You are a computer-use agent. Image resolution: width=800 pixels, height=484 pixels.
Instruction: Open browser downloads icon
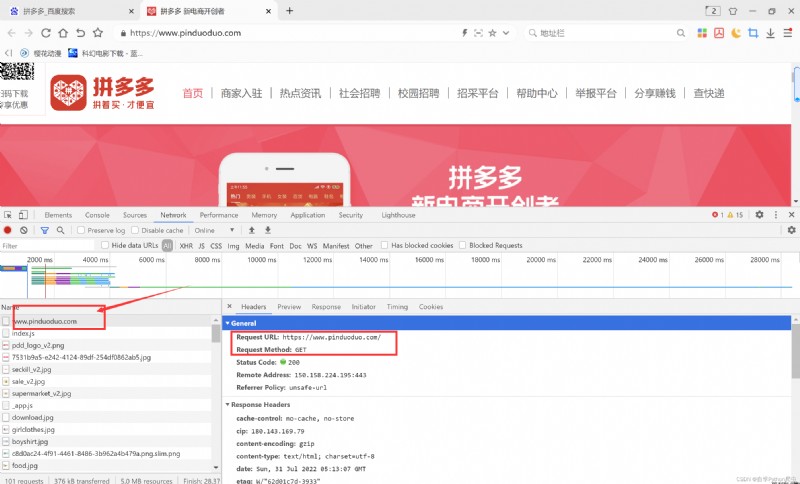(x=770, y=33)
